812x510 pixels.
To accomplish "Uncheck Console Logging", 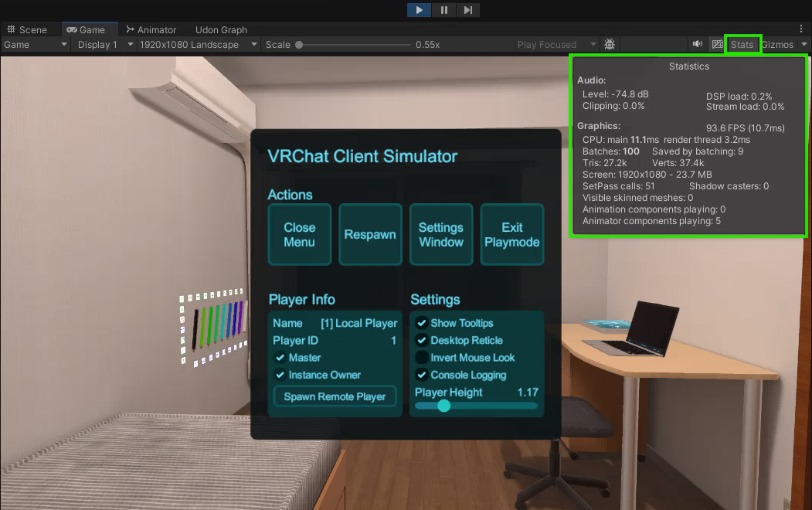I will [422, 375].
